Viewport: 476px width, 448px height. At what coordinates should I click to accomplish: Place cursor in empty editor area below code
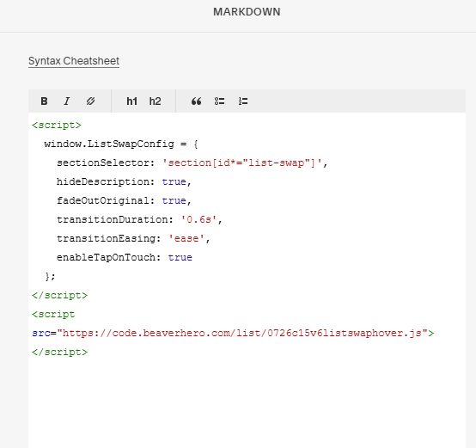247,404
